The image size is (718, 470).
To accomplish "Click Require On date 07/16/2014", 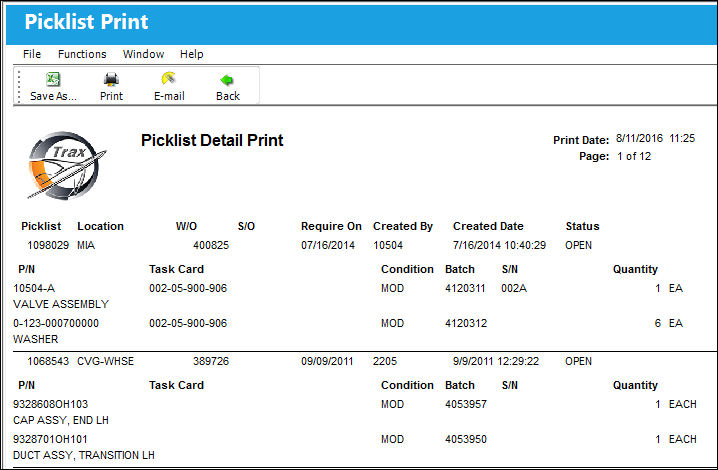I will tap(328, 245).
